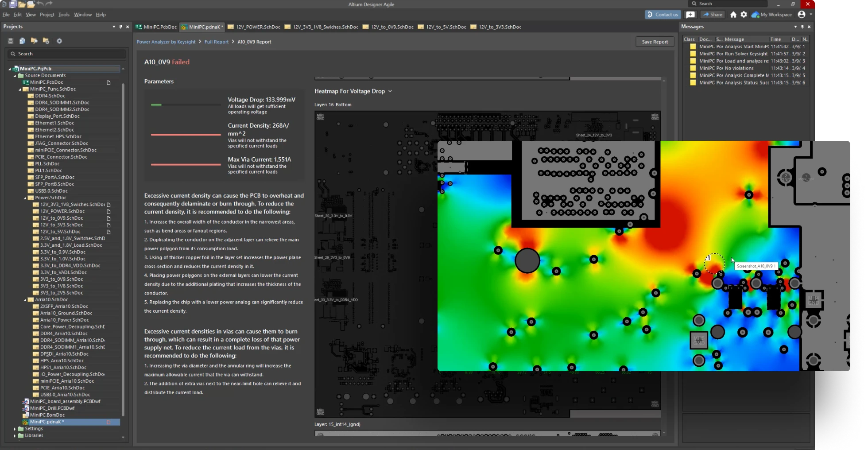Image resolution: width=868 pixels, height=450 pixels.
Task: Collapse the Arria10.SchDoc tree node
Action: [x=25, y=300]
